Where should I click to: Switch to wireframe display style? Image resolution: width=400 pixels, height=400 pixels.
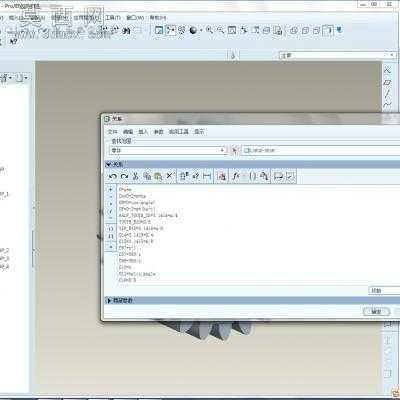point(294,30)
